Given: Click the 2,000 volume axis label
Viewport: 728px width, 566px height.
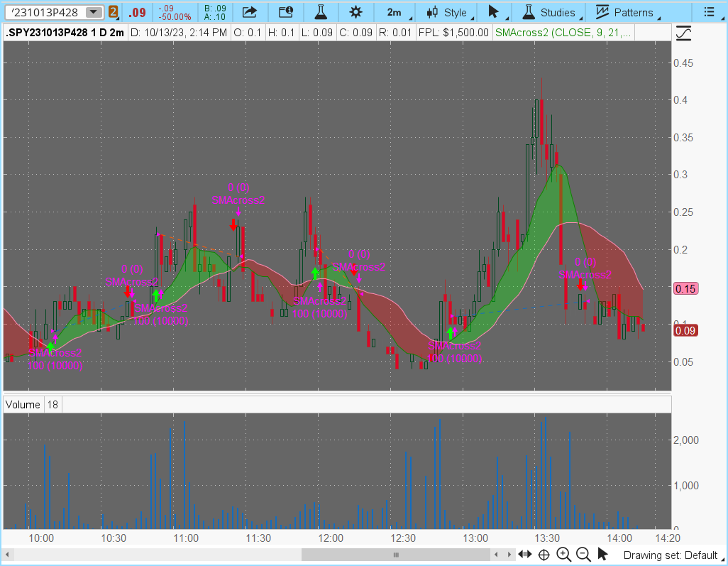Looking at the screenshot, I should point(685,440).
